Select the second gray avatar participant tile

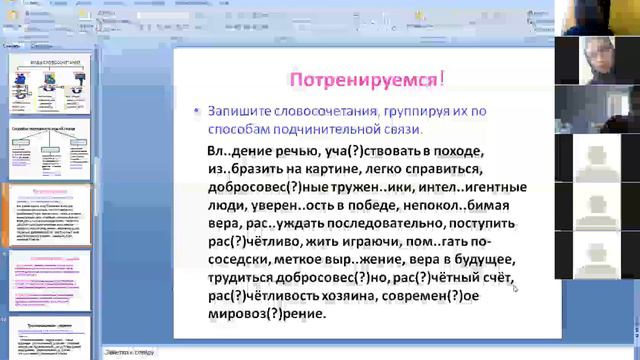click(x=597, y=207)
